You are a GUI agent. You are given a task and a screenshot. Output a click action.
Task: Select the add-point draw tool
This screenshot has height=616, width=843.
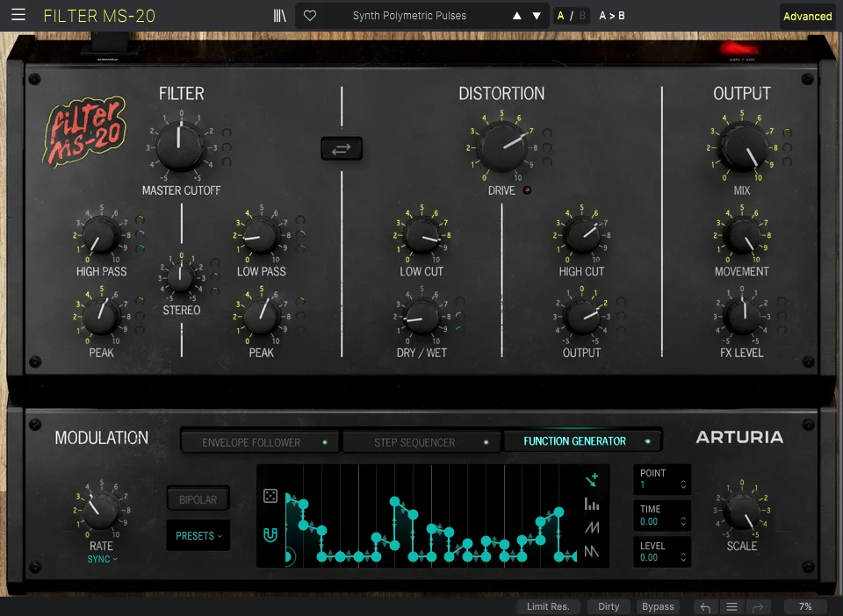click(592, 480)
